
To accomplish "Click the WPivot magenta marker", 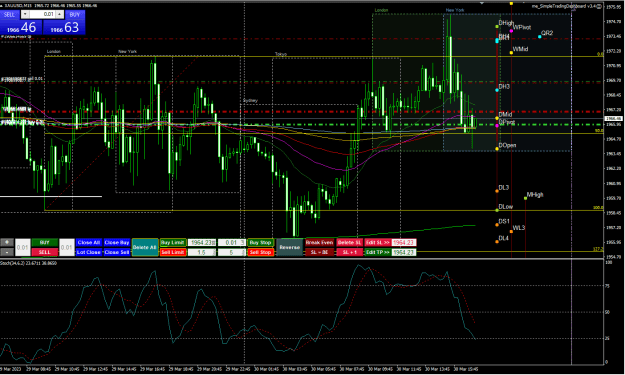I will point(511,31).
